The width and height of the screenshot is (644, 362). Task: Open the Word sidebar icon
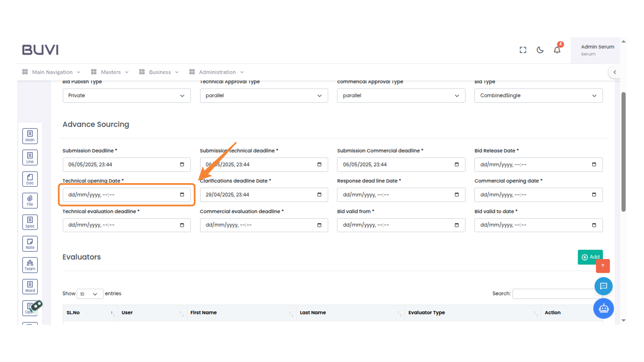30,287
